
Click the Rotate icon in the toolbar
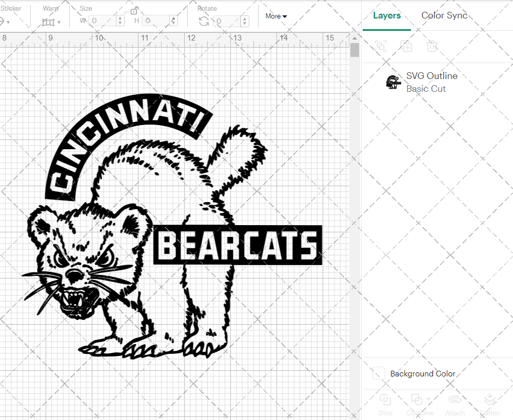(x=203, y=21)
